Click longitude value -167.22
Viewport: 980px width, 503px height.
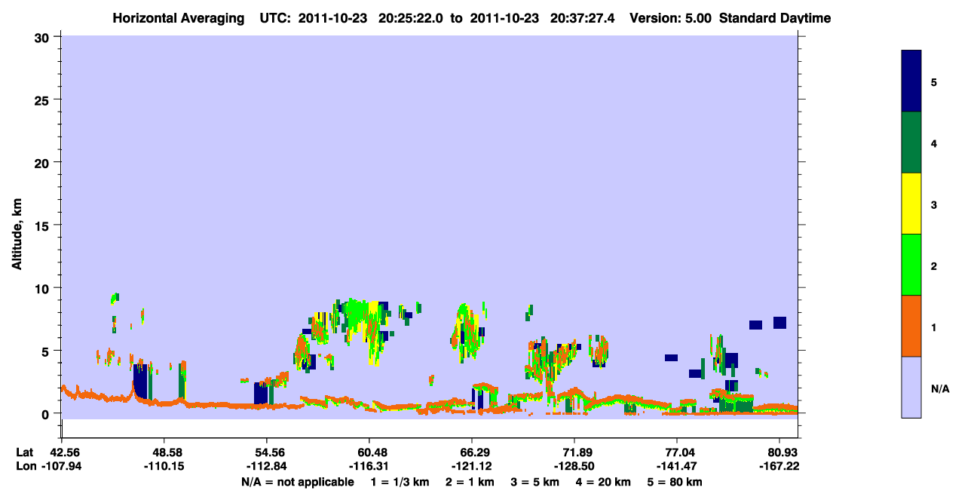(779, 466)
